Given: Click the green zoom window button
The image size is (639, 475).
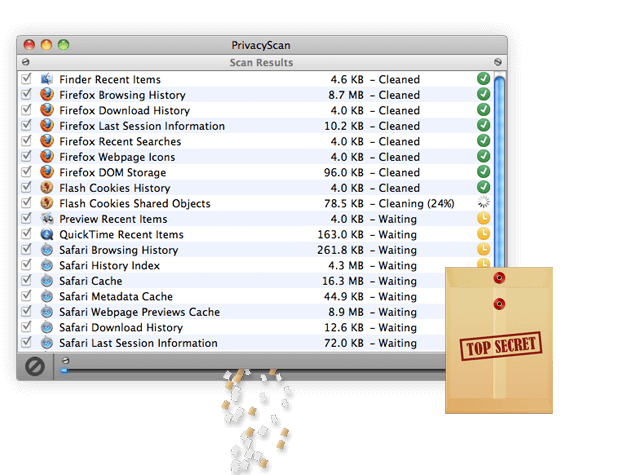Looking at the screenshot, I should coord(63,45).
